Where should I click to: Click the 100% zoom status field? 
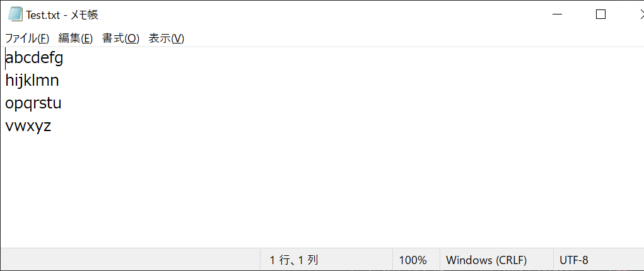click(413, 260)
